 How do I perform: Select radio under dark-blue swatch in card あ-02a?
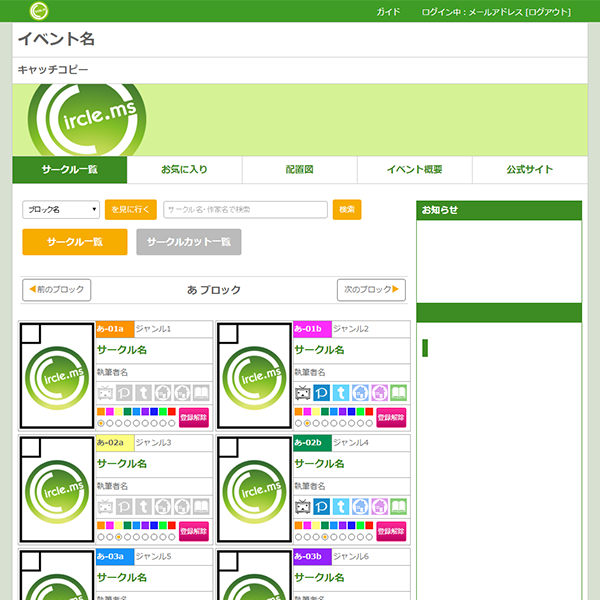154,537
